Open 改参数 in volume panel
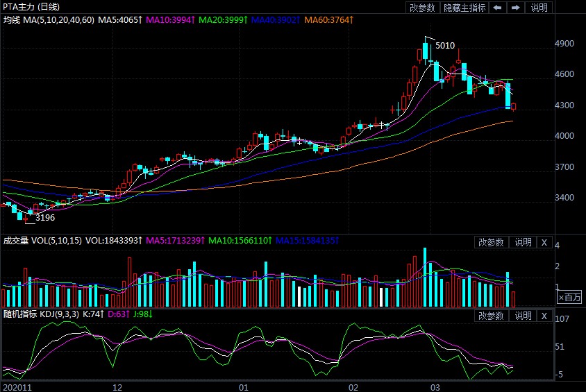The width and height of the screenshot is (586, 392). [491, 242]
